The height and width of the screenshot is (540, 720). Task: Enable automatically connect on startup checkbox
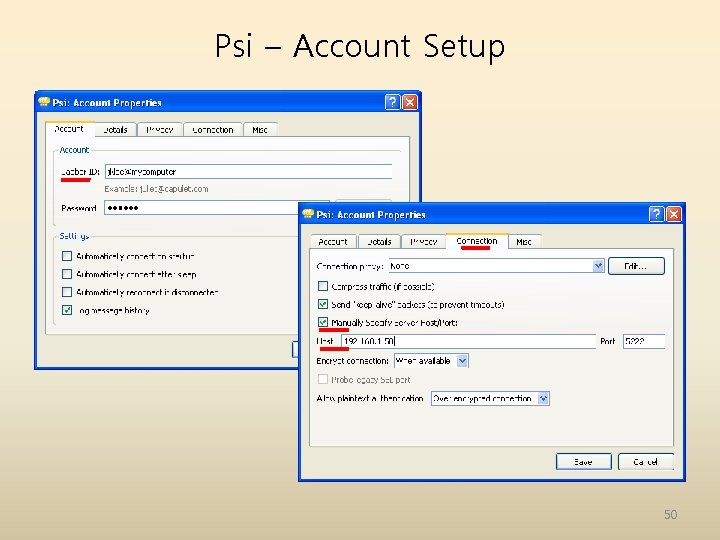[x=67, y=256]
